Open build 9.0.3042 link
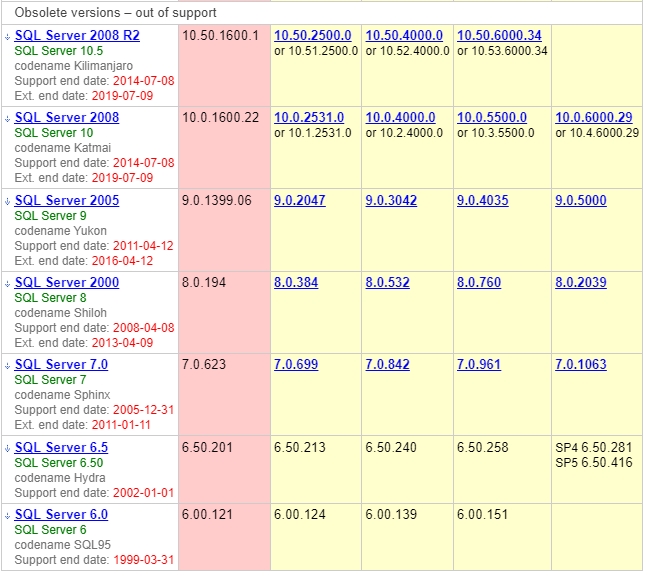This screenshot has height=576, width=649. coord(391,200)
